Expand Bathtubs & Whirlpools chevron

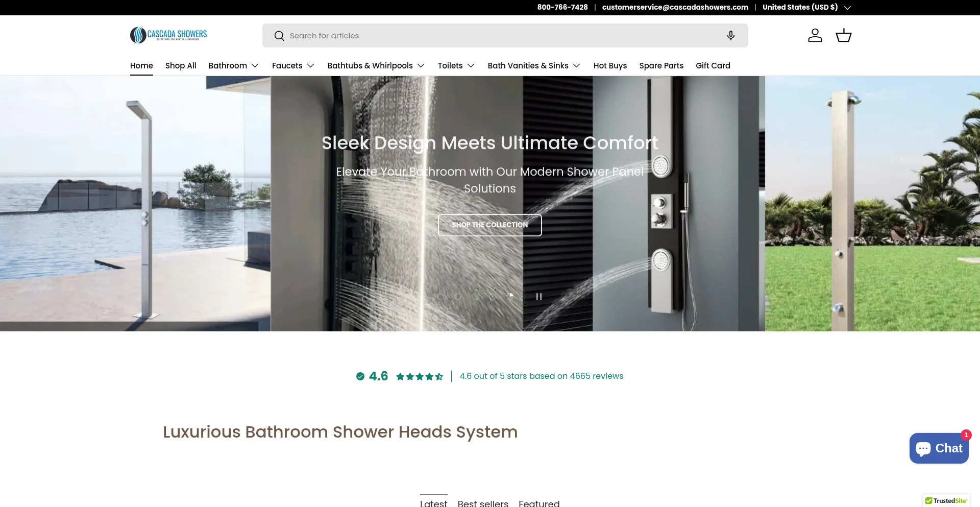[x=421, y=65]
